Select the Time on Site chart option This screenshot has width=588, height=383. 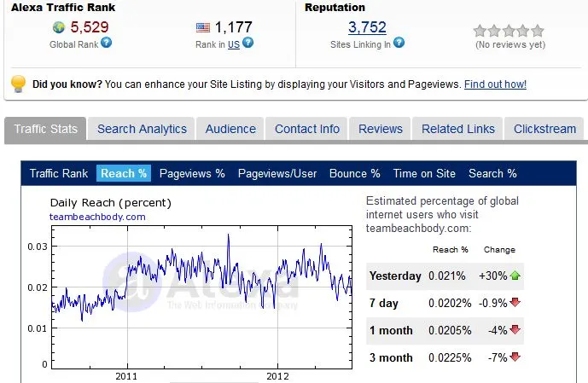(x=424, y=173)
